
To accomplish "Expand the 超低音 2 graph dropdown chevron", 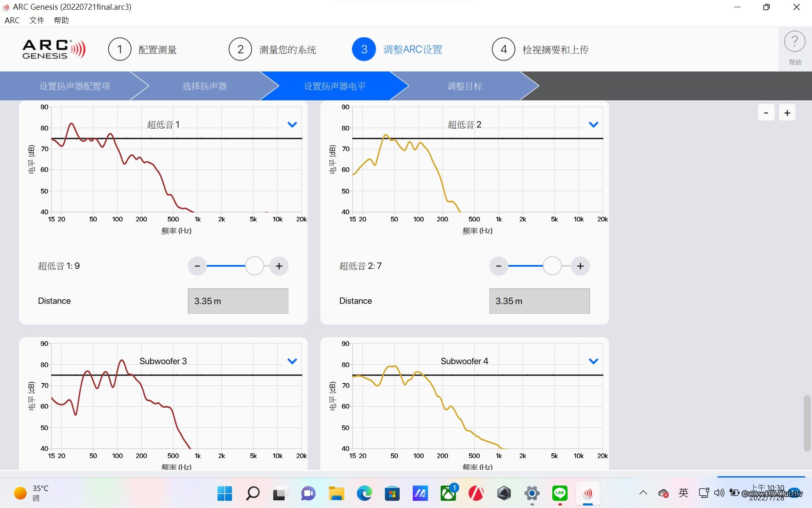I will [x=593, y=124].
